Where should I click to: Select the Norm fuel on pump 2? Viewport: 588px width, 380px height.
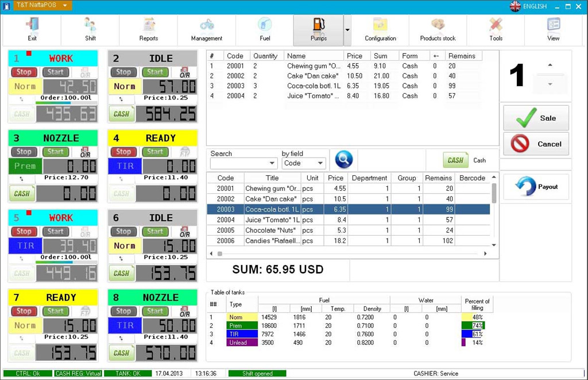click(125, 86)
